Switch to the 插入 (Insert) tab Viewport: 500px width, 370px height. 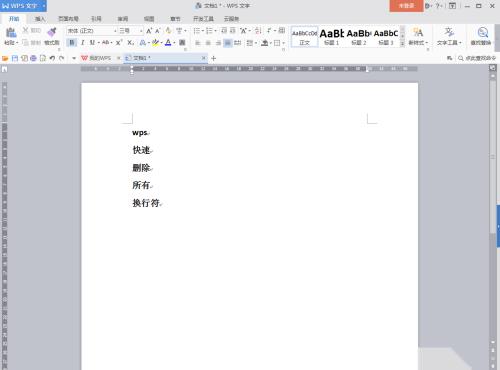tap(40, 19)
